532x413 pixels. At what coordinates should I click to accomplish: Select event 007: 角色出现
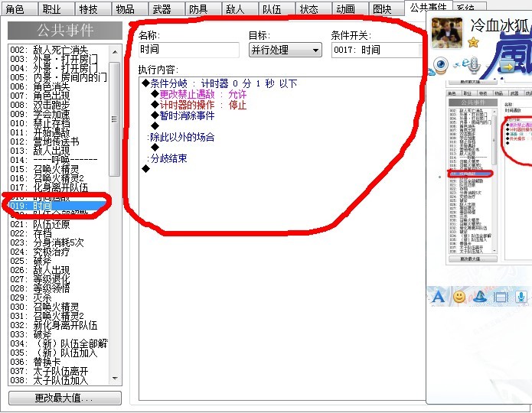pos(59,96)
